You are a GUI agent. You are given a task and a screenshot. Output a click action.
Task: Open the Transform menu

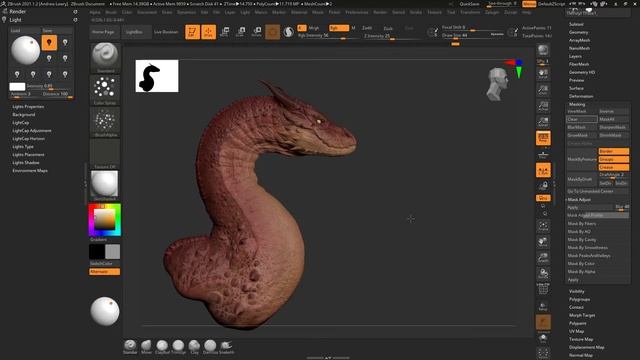click(x=470, y=12)
